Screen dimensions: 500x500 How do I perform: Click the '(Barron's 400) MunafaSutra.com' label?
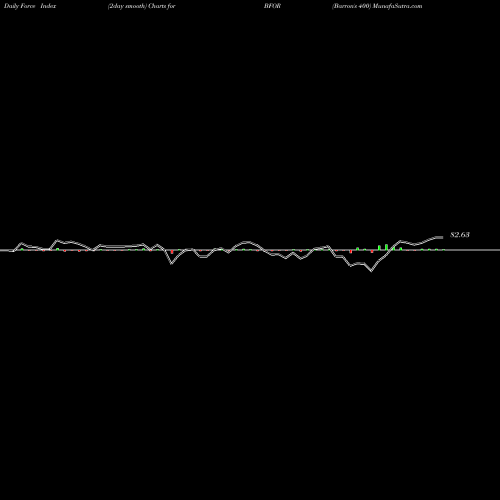[x=377, y=6]
